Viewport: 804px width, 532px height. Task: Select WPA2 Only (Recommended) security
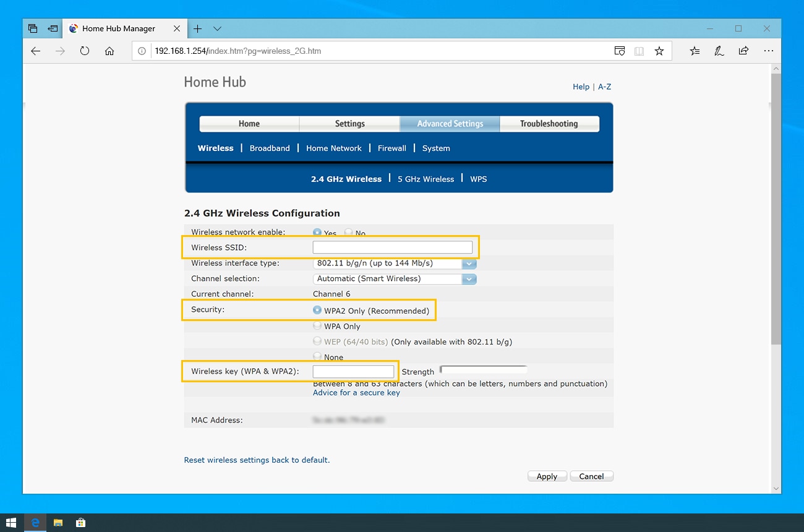(x=317, y=310)
